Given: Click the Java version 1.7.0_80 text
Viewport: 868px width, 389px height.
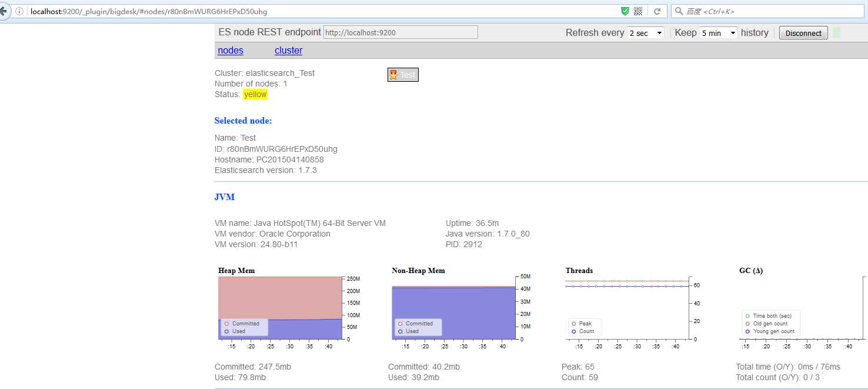Looking at the screenshot, I should [x=488, y=234].
